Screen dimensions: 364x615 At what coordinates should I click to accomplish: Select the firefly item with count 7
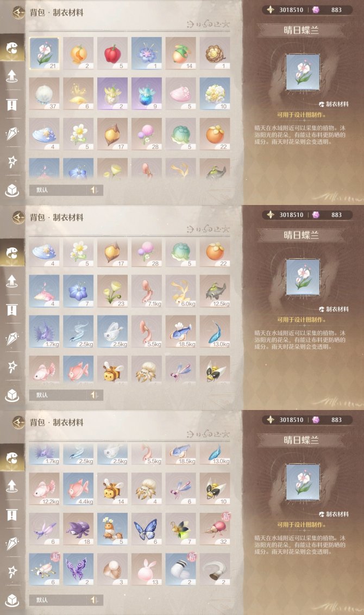(x=180, y=529)
